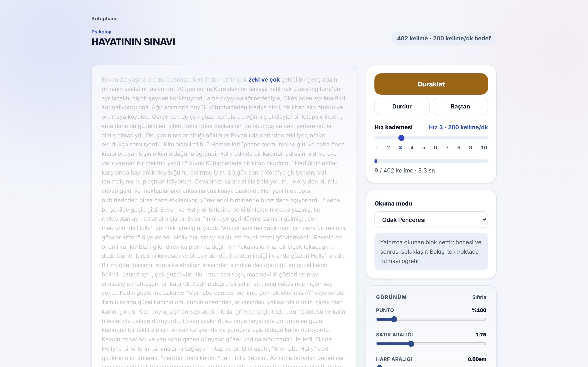This screenshot has height=367, width=588.
Task: Restart reading with the Baştan button
Action: point(460,106)
